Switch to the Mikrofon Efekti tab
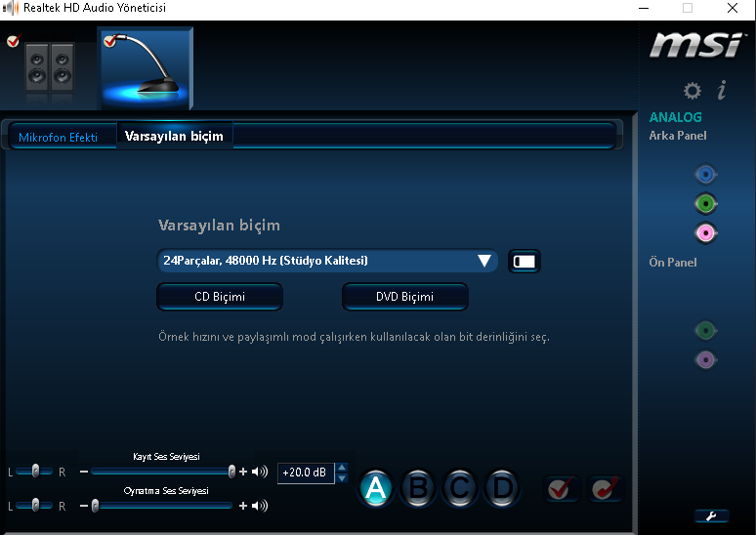 point(59,138)
